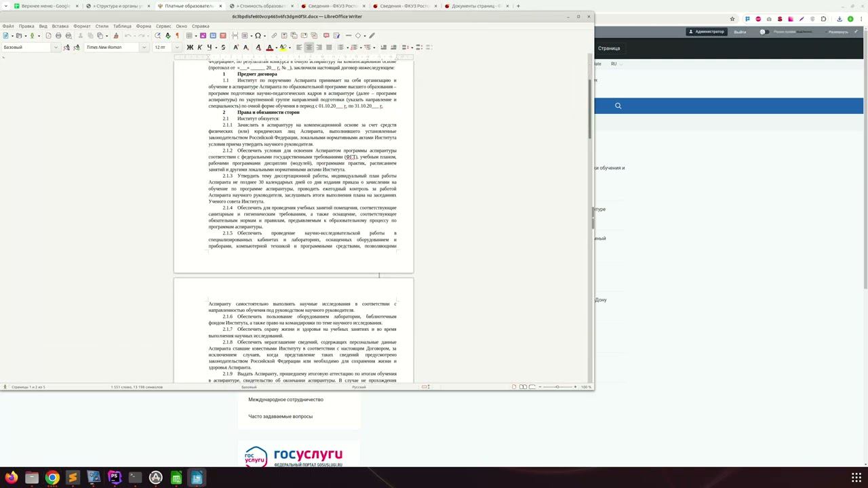This screenshot has height=488, width=868.
Task: Open the paragraph style Базовый dropdown
Action: tap(56, 47)
